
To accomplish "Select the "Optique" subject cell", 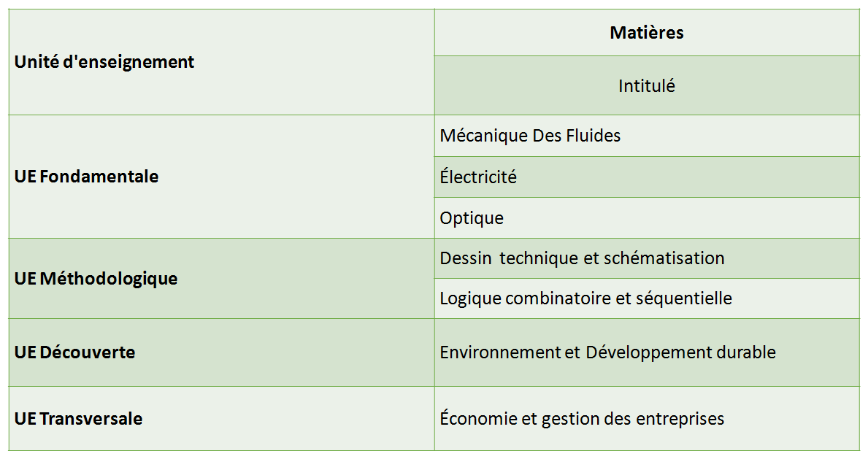I will tap(472, 218).
